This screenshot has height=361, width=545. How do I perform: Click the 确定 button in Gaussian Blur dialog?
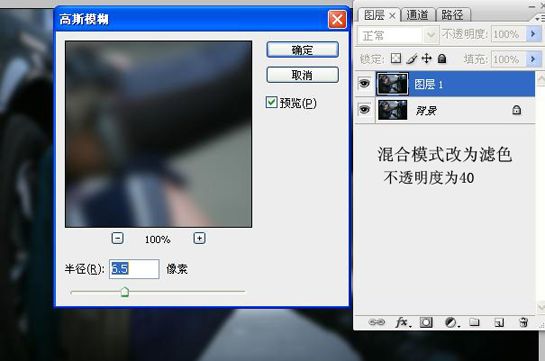(x=302, y=50)
